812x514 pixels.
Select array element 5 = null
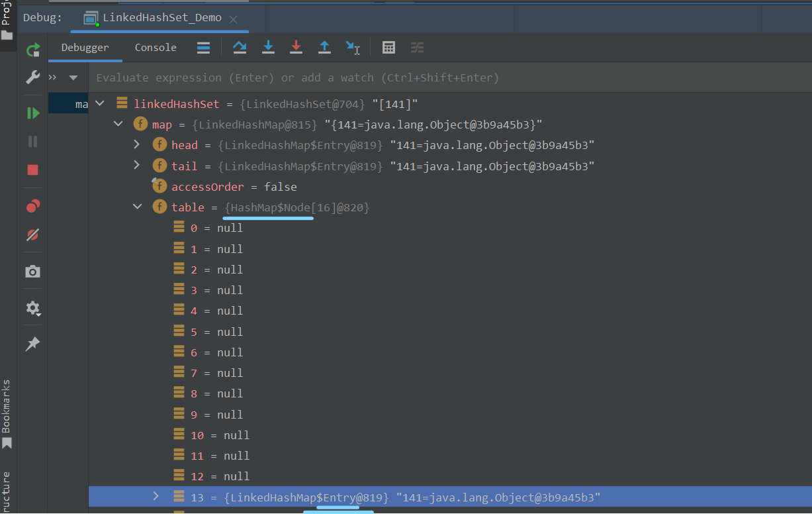(x=450, y=332)
